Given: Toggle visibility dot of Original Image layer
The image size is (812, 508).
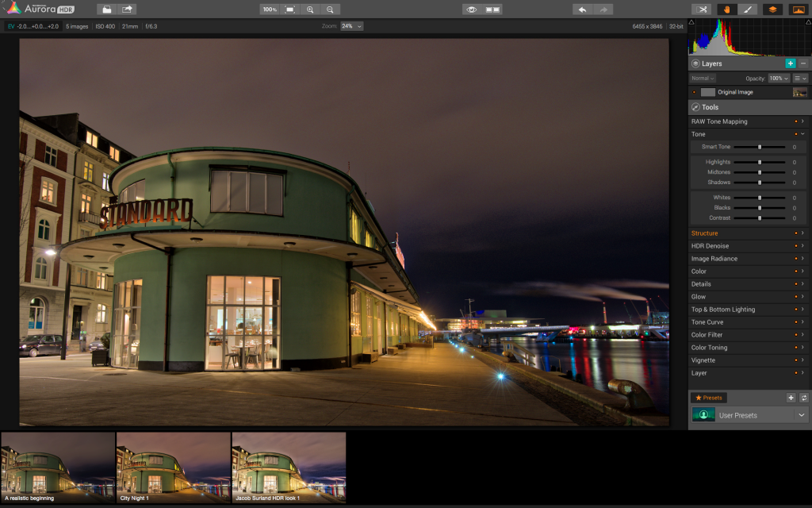Looking at the screenshot, I should [x=694, y=92].
